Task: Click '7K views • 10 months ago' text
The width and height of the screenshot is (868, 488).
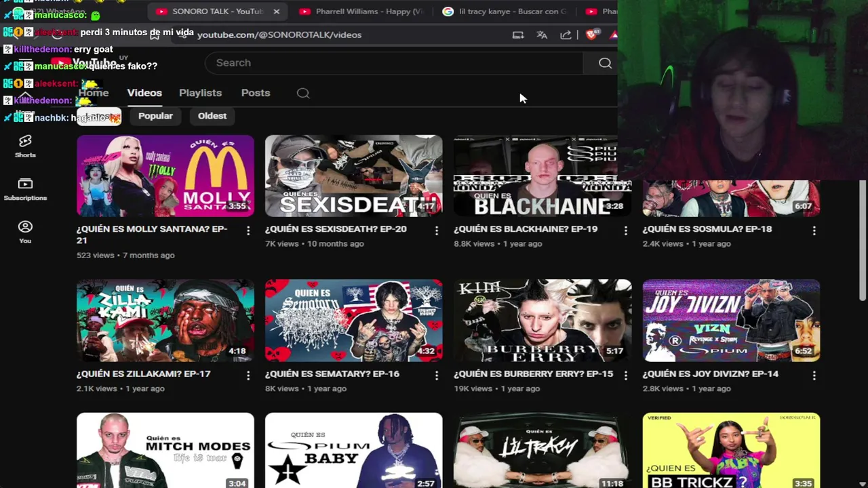Action: [x=315, y=244]
